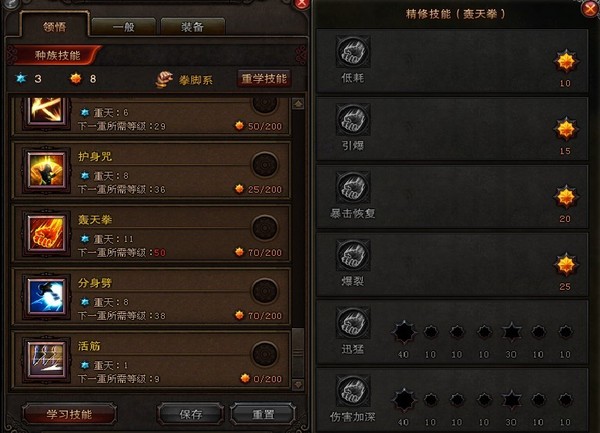Image resolution: width=600 pixels, height=433 pixels.
Task: Click the 低耗 refinement fist icon
Action: (353, 52)
